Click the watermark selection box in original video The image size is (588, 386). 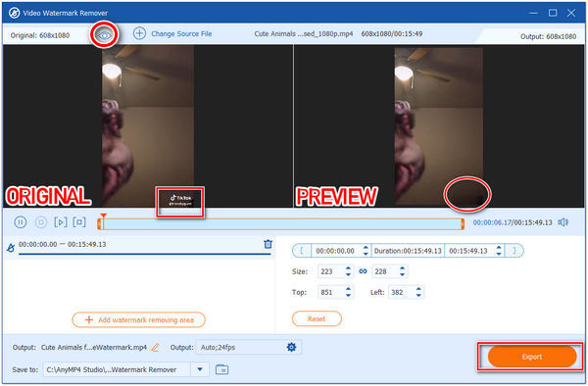[180, 202]
